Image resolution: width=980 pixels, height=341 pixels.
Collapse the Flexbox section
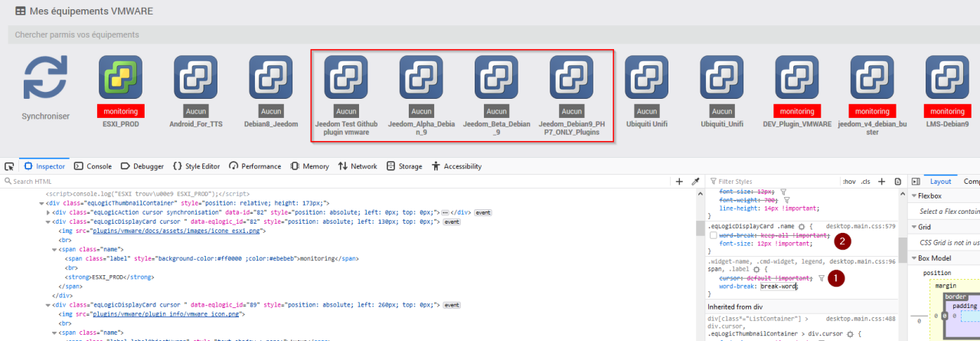click(x=913, y=196)
